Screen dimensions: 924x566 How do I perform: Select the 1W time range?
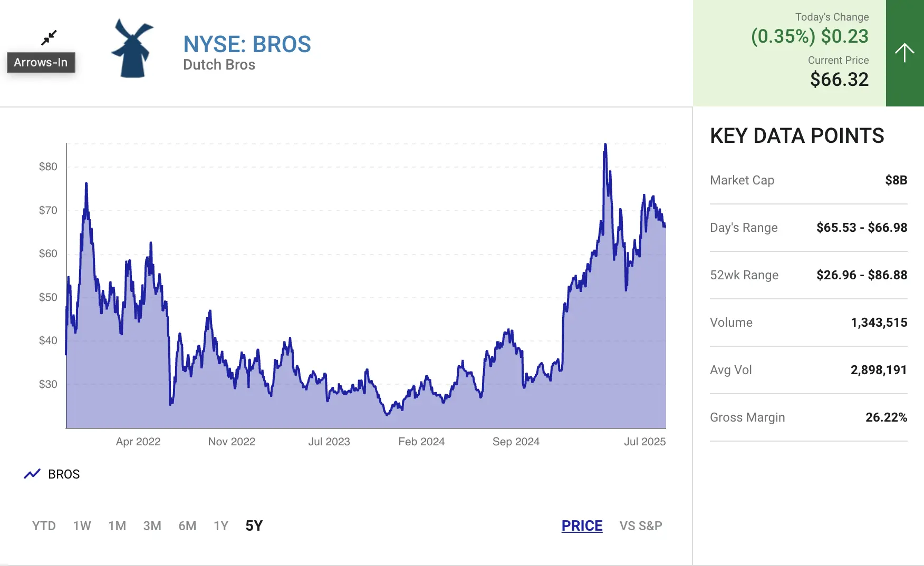pos(82,525)
